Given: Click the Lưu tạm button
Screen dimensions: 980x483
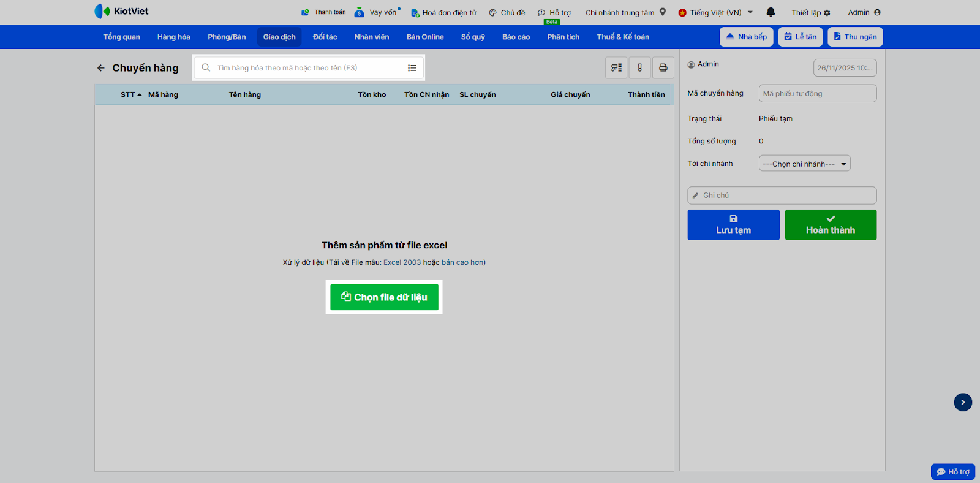Looking at the screenshot, I should 734,225.
